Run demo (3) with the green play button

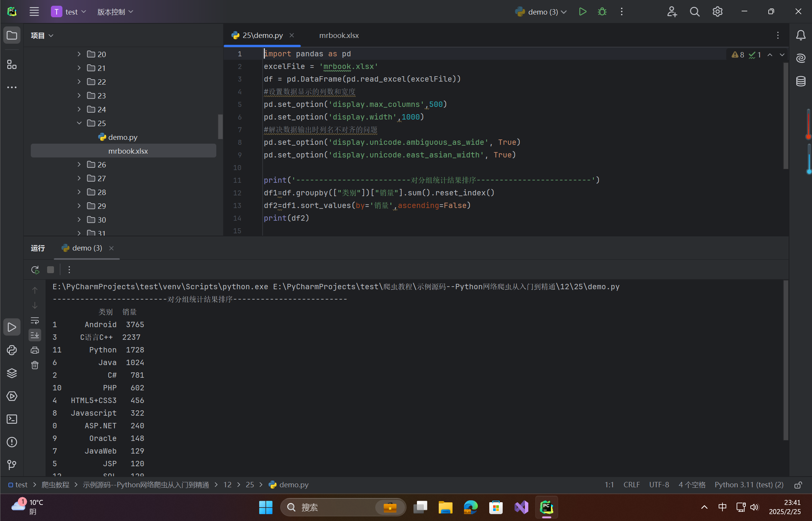(582, 11)
